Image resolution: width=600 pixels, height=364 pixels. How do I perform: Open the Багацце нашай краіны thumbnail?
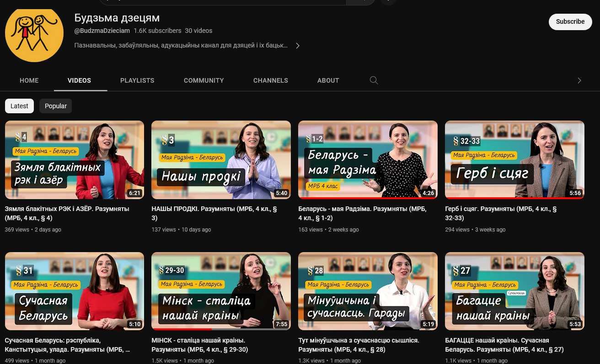(x=515, y=291)
